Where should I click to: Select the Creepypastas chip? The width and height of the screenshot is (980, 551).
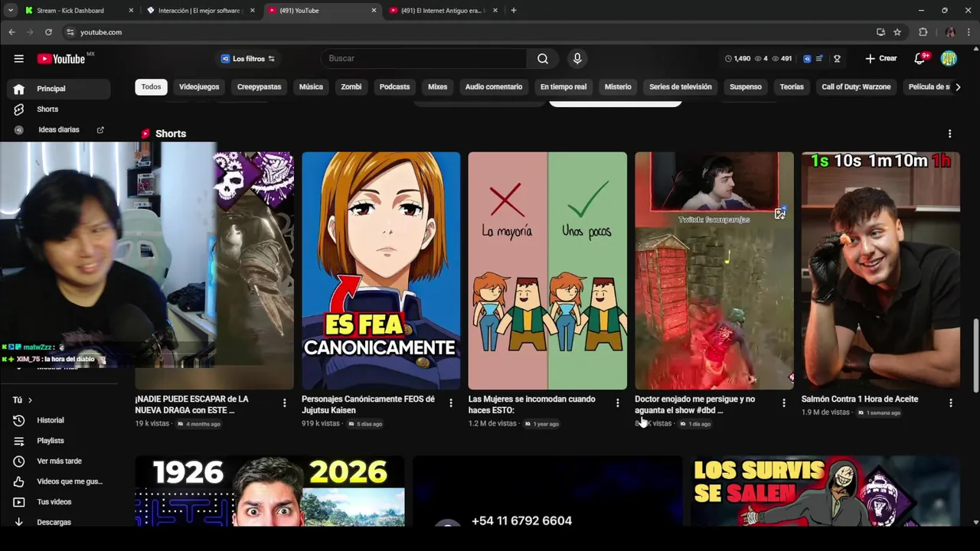tap(259, 87)
